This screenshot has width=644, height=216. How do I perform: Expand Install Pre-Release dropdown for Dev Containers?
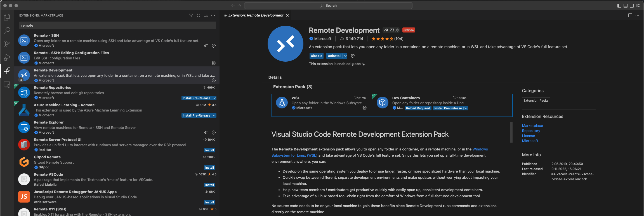point(466,108)
